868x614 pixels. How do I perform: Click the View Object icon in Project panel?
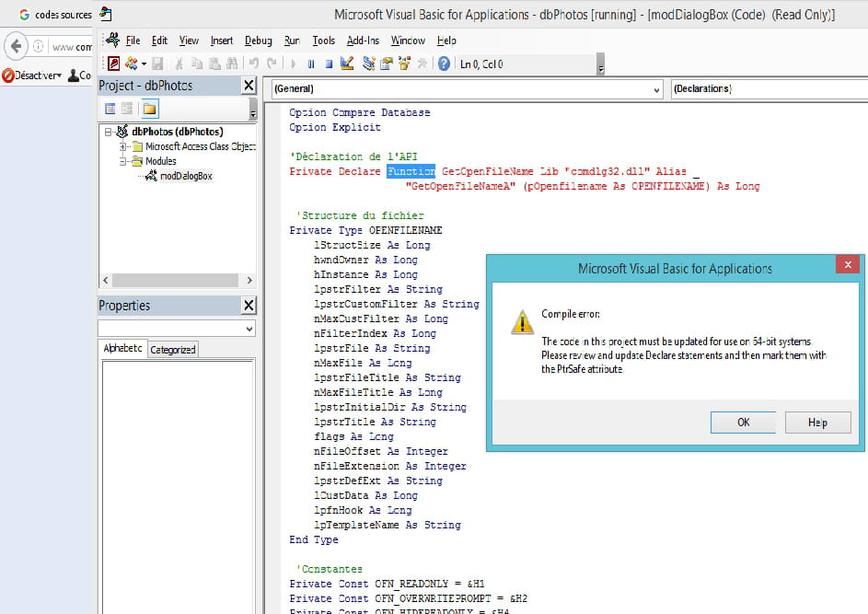coord(127,109)
